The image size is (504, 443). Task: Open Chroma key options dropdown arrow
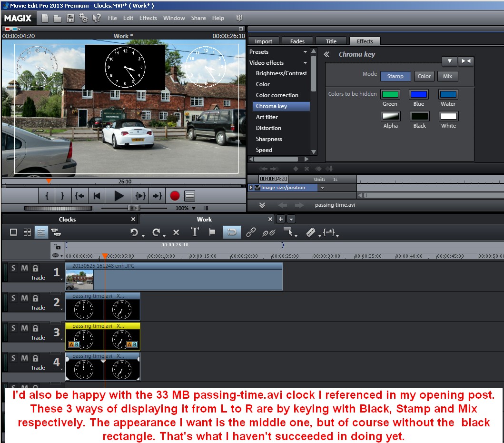pos(450,61)
